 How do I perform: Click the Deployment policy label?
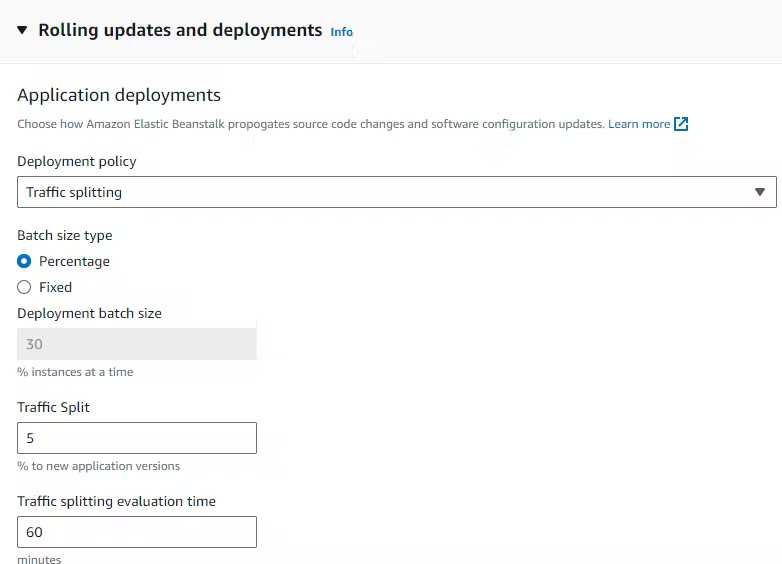pyautogui.click(x=77, y=162)
